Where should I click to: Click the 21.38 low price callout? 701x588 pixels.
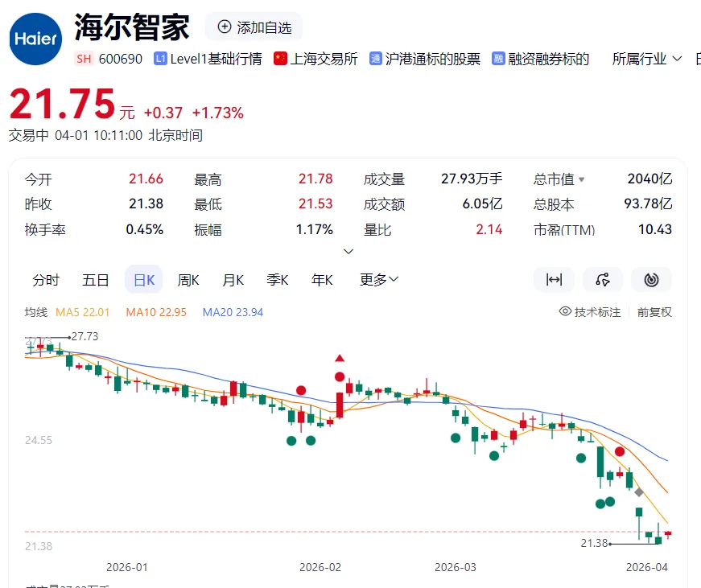[594, 543]
